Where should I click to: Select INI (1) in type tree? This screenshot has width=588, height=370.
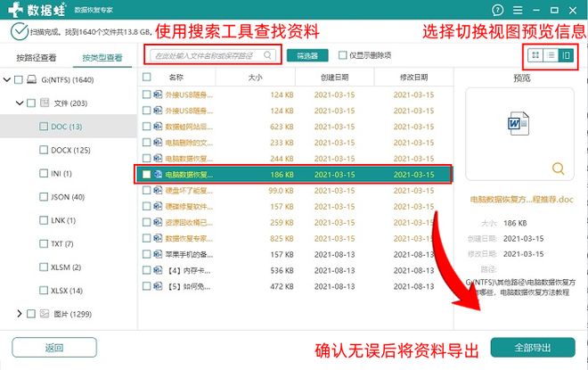point(61,173)
